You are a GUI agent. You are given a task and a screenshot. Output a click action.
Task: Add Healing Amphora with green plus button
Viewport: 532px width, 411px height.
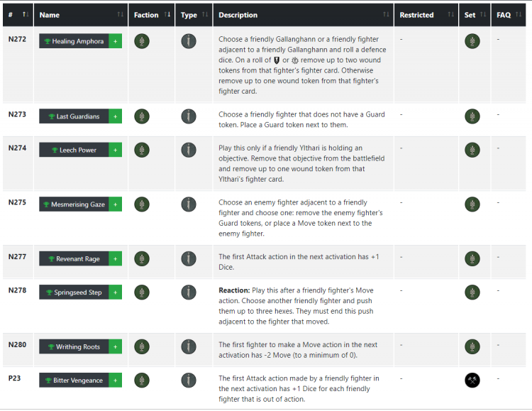pyautogui.click(x=116, y=41)
